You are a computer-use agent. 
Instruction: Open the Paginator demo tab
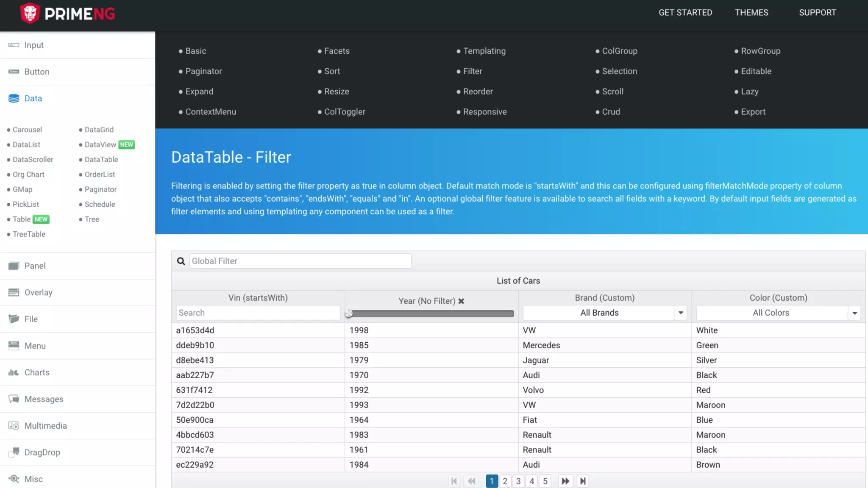click(203, 71)
